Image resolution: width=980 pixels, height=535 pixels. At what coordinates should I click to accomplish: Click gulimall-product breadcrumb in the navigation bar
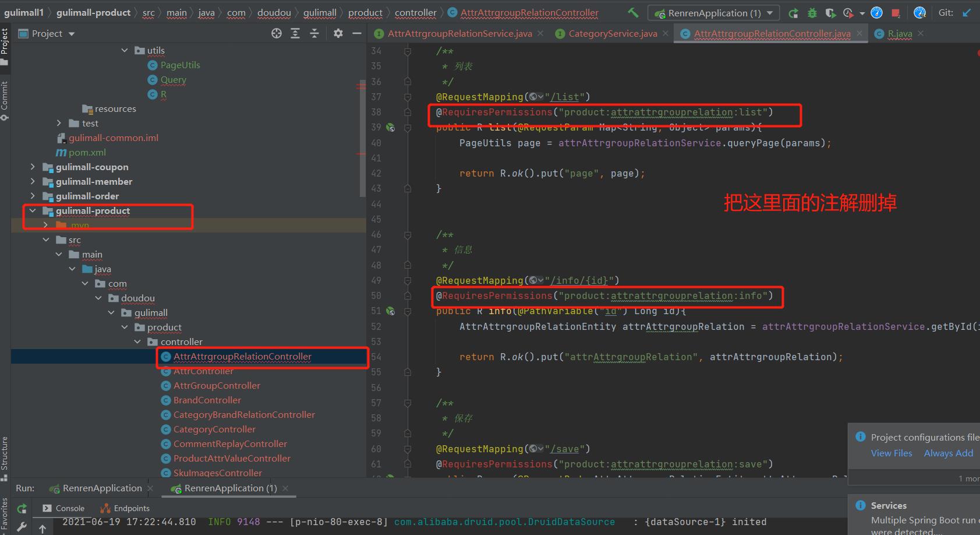coord(94,13)
